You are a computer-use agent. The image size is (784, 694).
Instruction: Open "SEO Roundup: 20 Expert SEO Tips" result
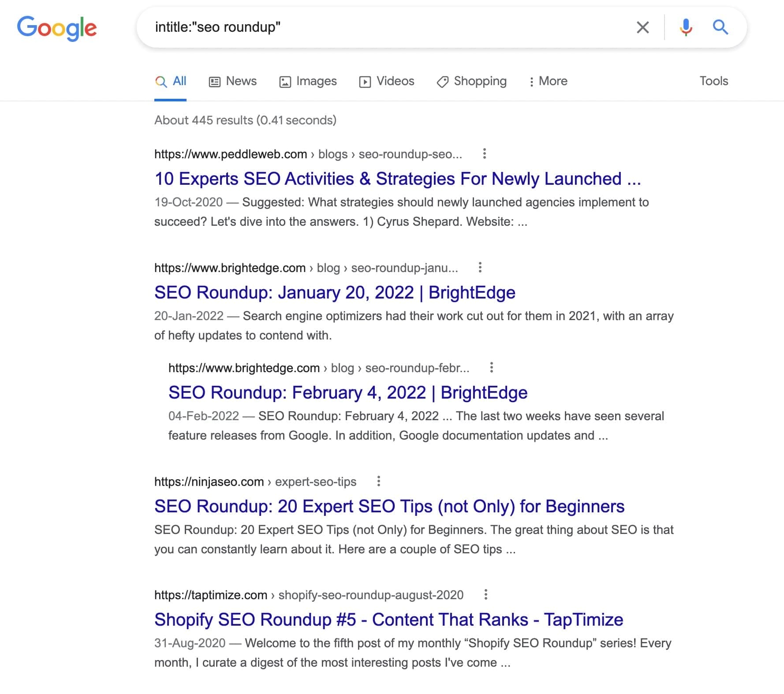[x=389, y=507]
